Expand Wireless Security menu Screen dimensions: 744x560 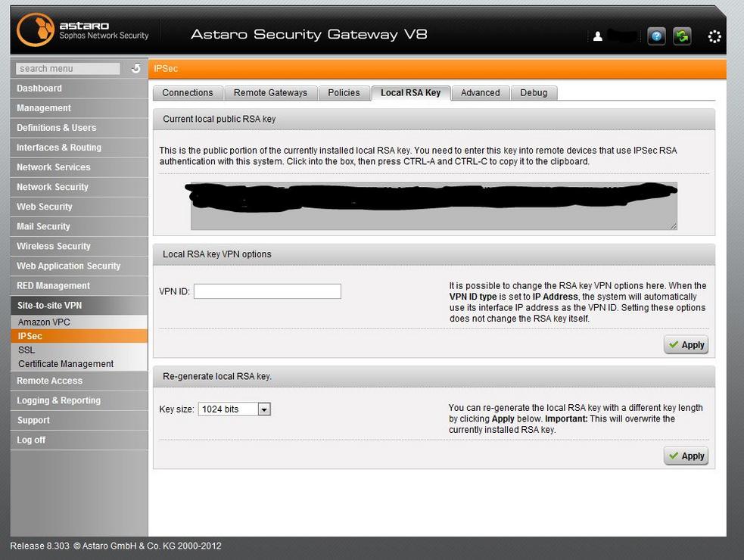[79, 246]
